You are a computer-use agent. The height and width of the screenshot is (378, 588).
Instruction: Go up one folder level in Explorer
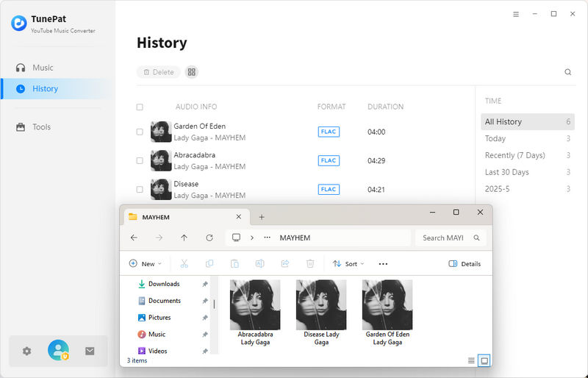184,238
